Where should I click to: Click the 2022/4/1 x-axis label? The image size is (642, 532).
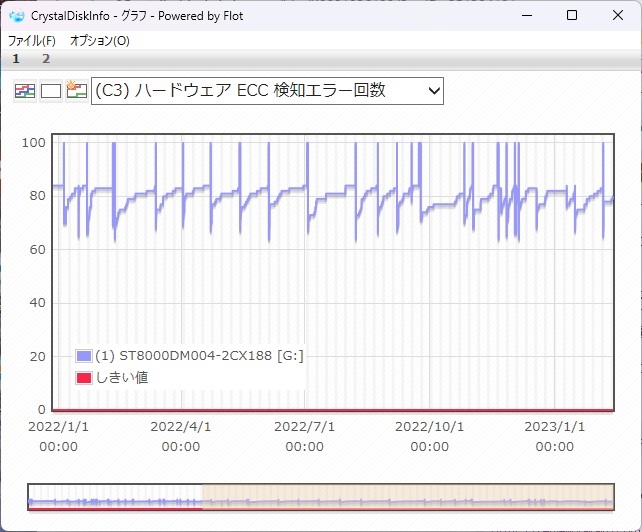coord(181,437)
